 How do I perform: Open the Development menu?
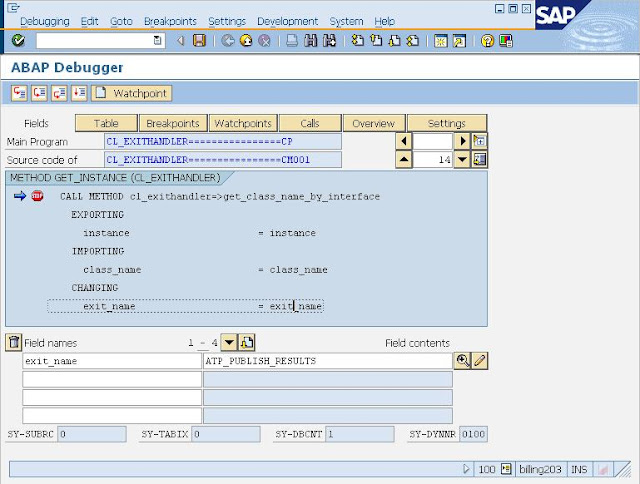click(x=287, y=21)
